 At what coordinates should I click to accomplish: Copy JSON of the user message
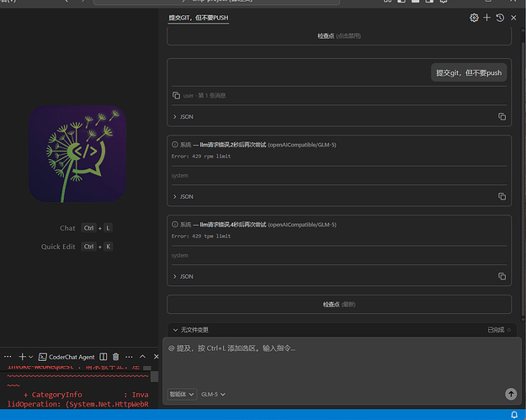pos(502,116)
